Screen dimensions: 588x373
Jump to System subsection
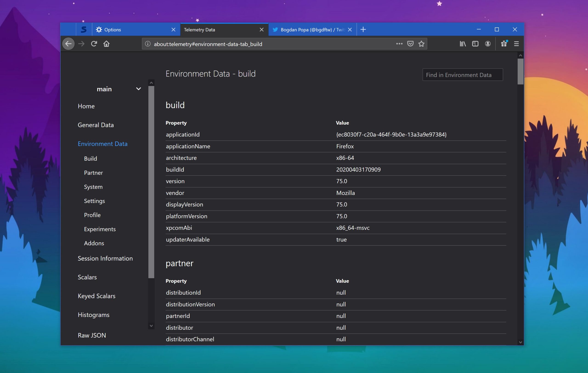click(93, 187)
